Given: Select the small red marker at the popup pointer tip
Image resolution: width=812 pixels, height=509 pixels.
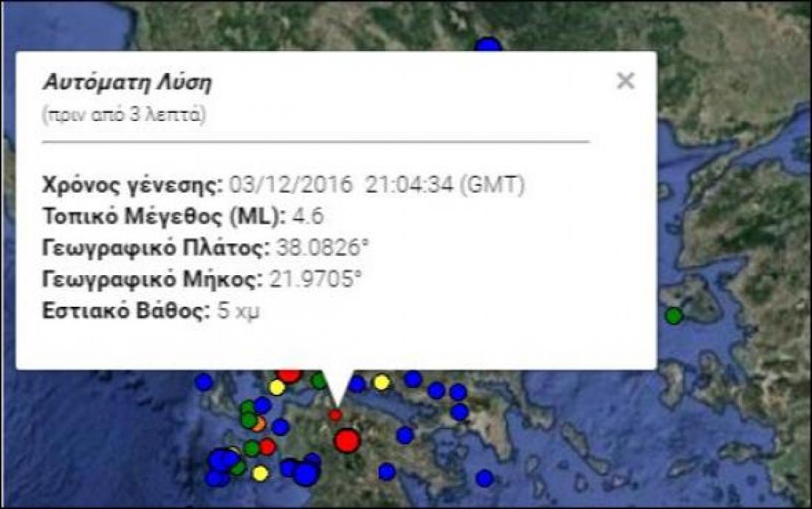Looking at the screenshot, I should (335, 415).
